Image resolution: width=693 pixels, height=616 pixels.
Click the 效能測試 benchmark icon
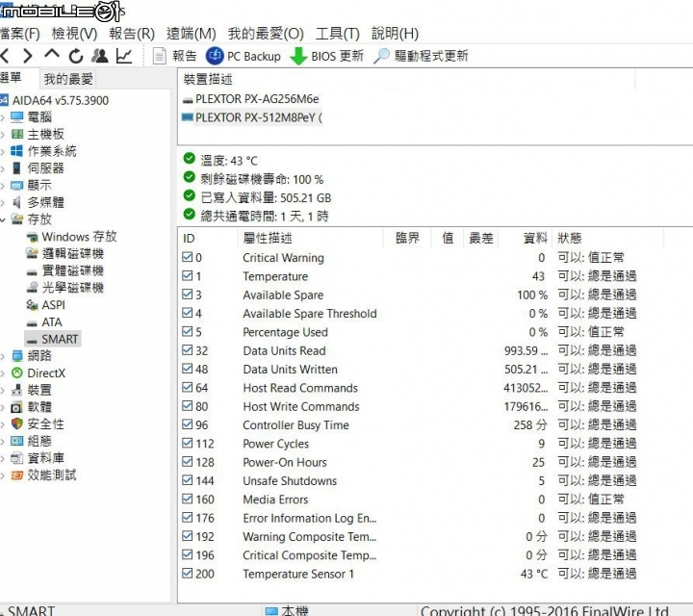16,475
